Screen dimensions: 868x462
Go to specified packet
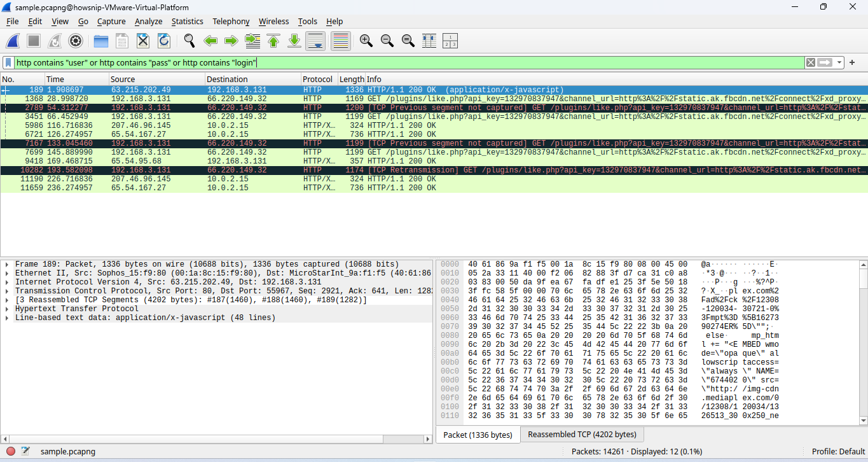point(252,41)
